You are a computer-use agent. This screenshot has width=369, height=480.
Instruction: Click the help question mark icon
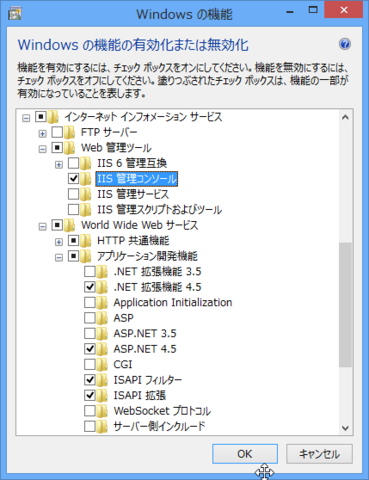click(345, 44)
